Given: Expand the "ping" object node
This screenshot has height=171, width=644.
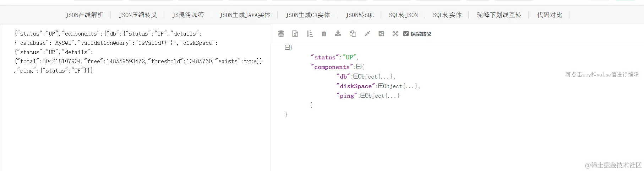Looking at the screenshot, I should click(363, 95).
